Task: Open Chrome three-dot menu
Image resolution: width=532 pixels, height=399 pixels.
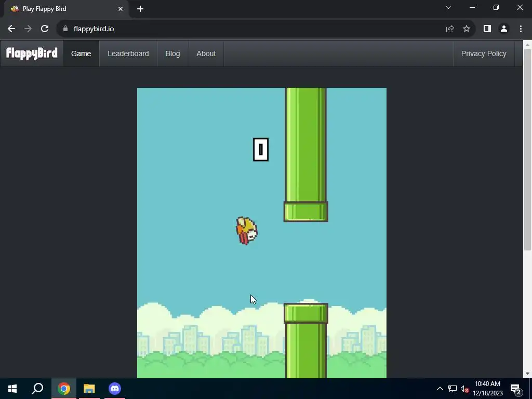Action: click(x=521, y=29)
